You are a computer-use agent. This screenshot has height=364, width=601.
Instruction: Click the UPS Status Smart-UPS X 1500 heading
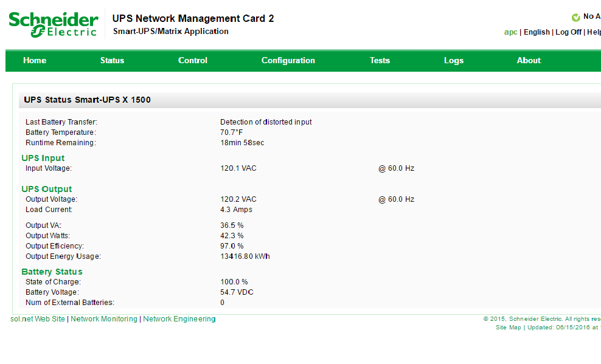click(x=88, y=100)
